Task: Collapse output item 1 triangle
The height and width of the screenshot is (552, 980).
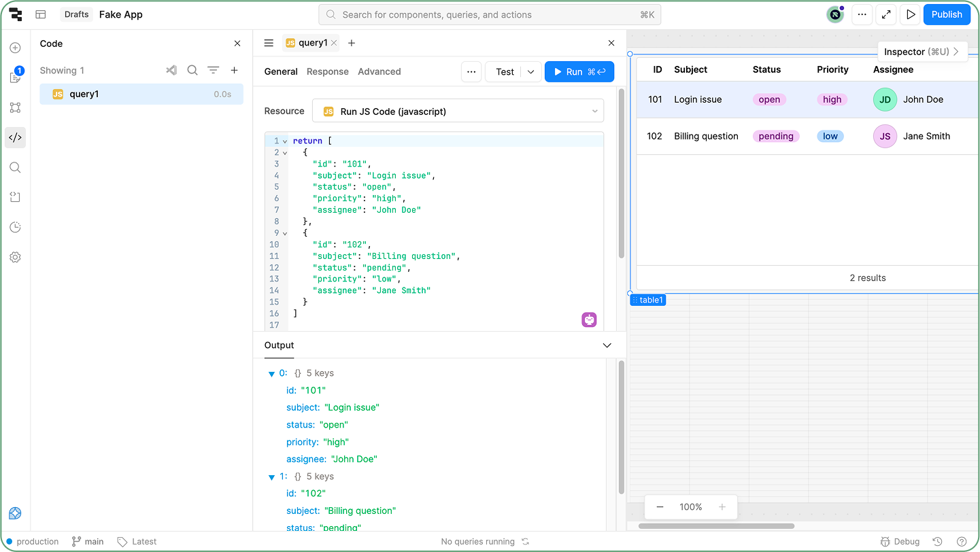Action: point(271,477)
